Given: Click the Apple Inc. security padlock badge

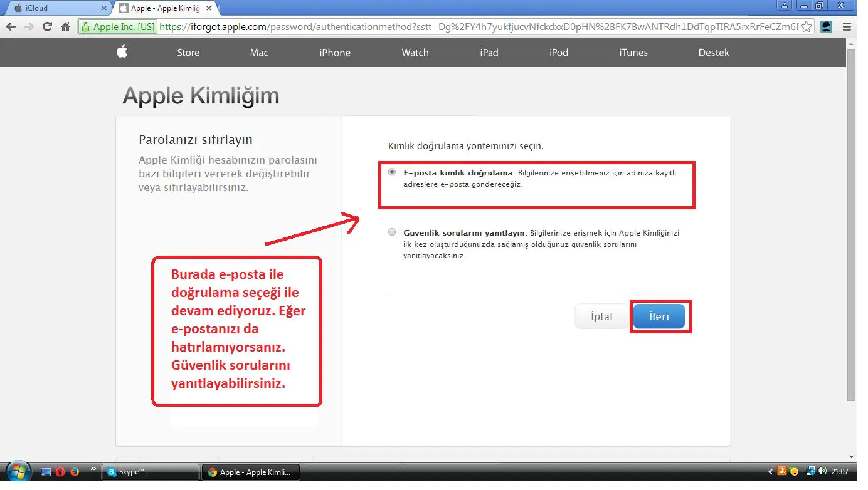Looking at the screenshot, I should pyautogui.click(x=117, y=26).
